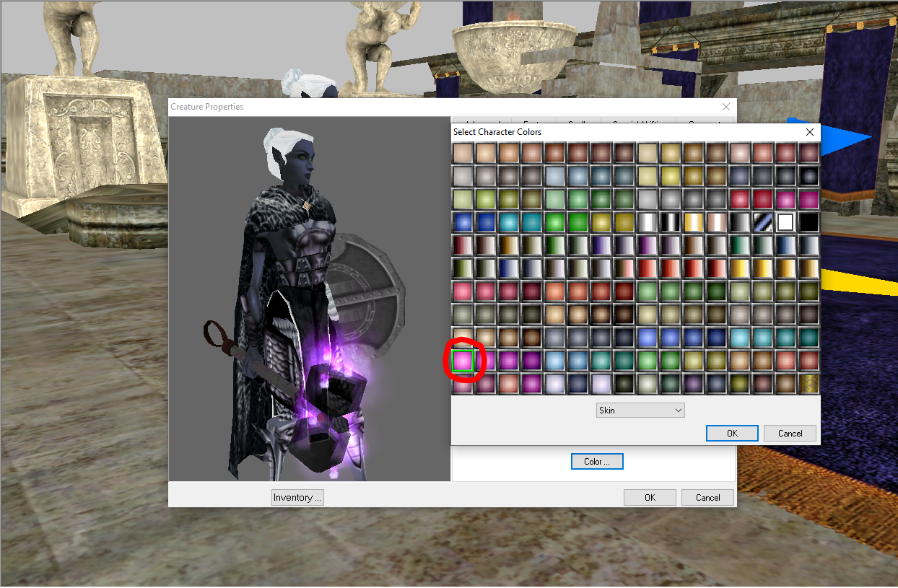Click Cancel in Creature Properties window
The image size is (898, 588).
[707, 497]
